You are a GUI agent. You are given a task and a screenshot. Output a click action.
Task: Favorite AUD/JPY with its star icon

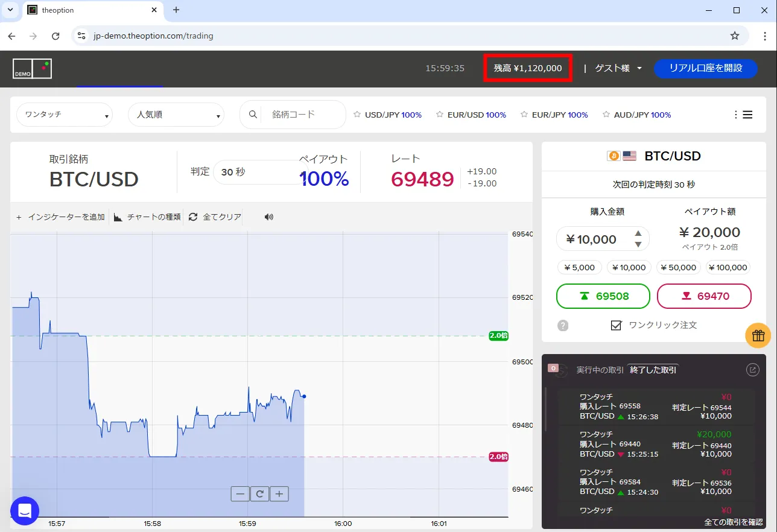pyautogui.click(x=606, y=115)
